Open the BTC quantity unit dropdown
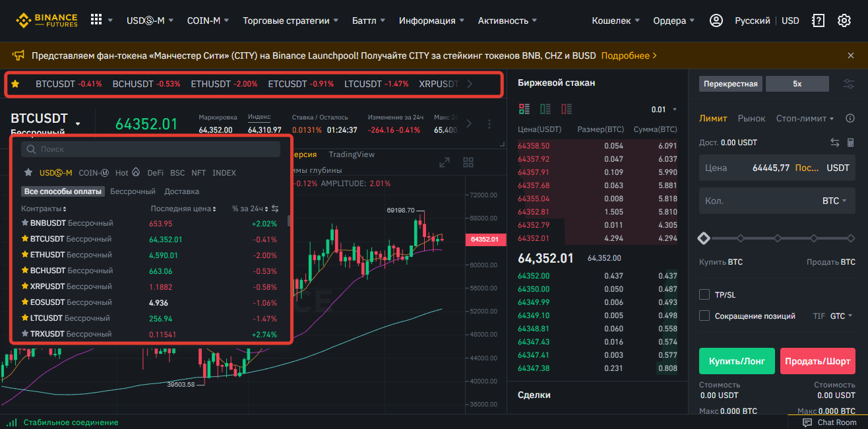 point(834,200)
